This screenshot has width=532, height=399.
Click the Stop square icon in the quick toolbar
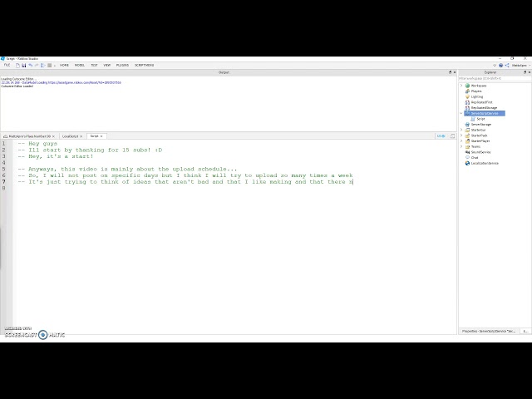point(49,65)
